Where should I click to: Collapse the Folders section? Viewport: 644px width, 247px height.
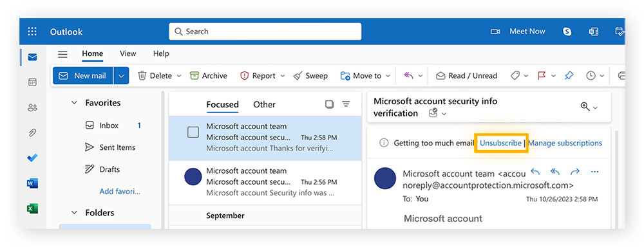(x=74, y=213)
